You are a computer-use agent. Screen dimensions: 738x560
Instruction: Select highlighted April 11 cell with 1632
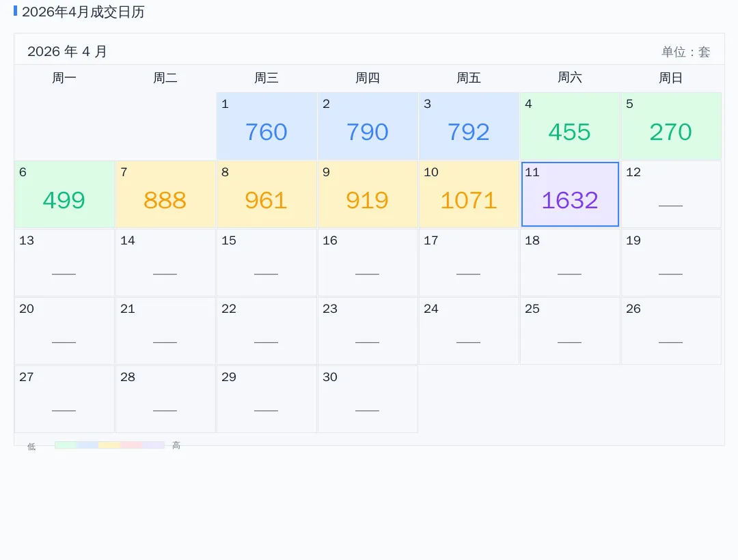[x=570, y=194]
